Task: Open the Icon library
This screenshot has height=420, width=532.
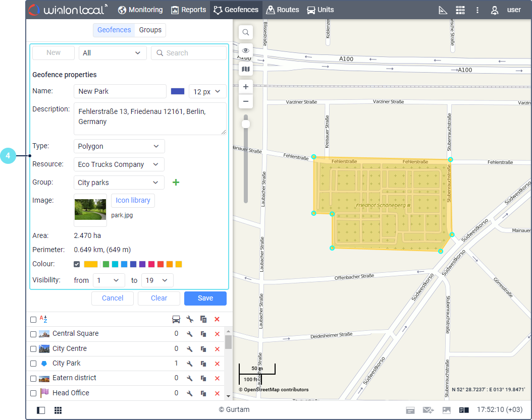Action: point(133,200)
